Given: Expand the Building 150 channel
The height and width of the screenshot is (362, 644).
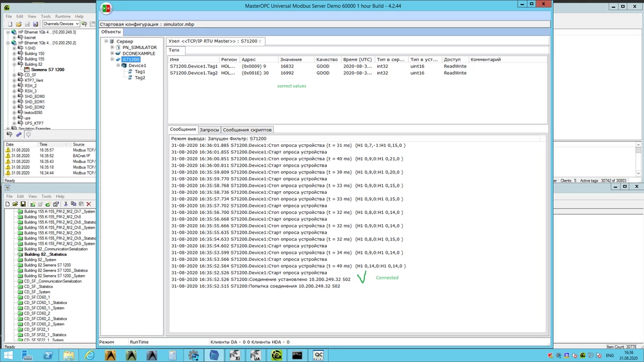Looking at the screenshot, I should pos(14,53).
